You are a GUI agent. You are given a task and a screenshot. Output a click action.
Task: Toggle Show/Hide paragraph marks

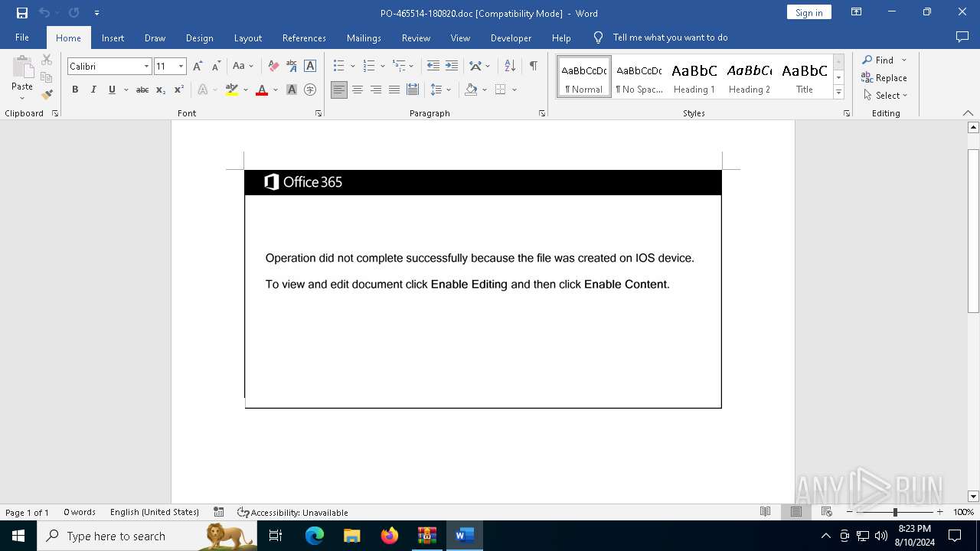click(533, 66)
